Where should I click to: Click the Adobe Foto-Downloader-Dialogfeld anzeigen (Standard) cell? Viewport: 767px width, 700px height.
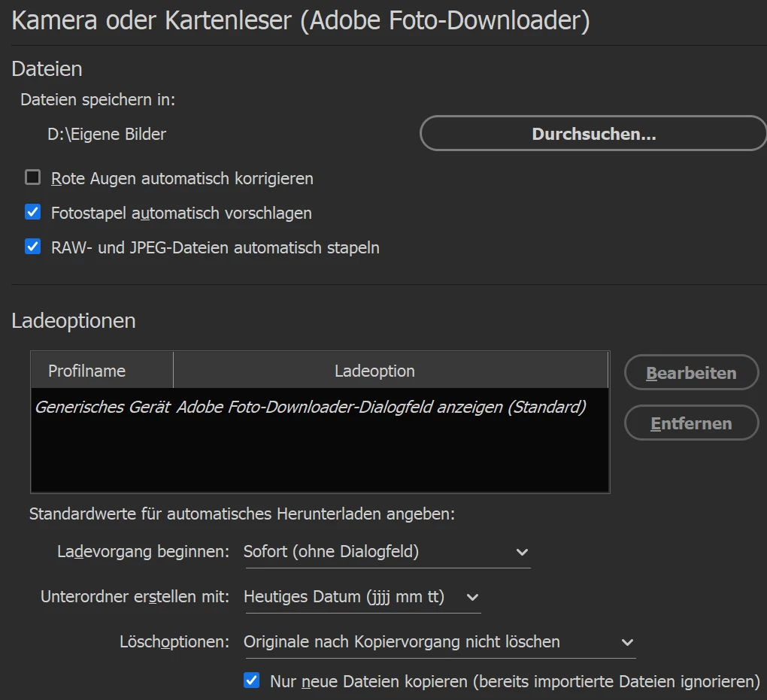tap(381, 407)
